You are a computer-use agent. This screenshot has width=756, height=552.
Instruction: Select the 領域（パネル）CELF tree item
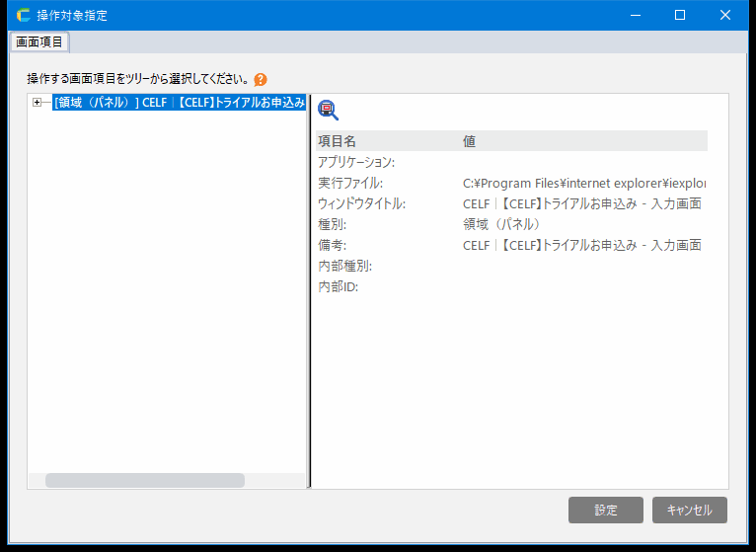tap(178, 102)
